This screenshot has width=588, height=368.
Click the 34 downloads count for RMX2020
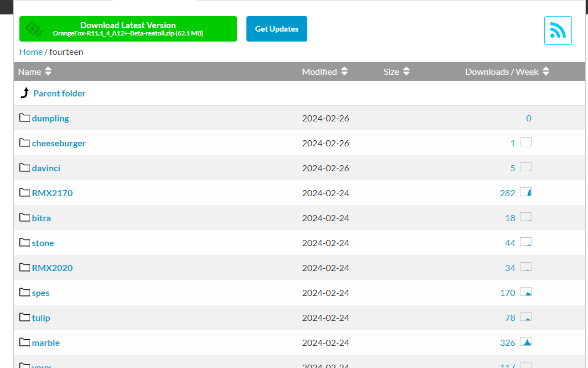[x=510, y=268]
